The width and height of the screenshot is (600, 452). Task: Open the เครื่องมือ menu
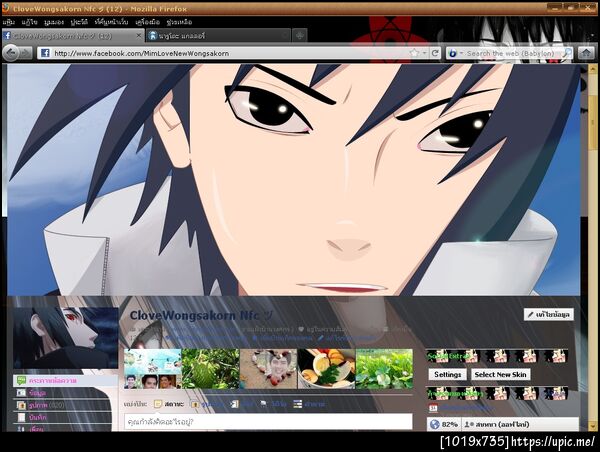tap(147, 22)
